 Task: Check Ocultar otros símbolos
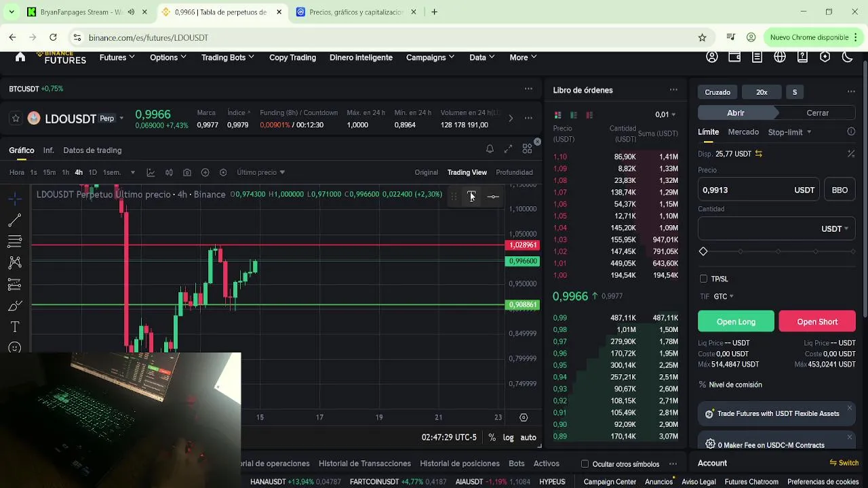click(x=585, y=464)
